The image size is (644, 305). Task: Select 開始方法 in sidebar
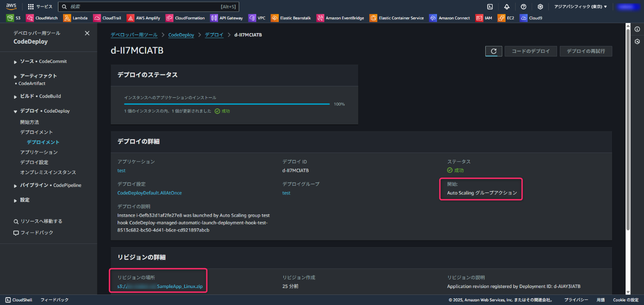click(x=29, y=122)
